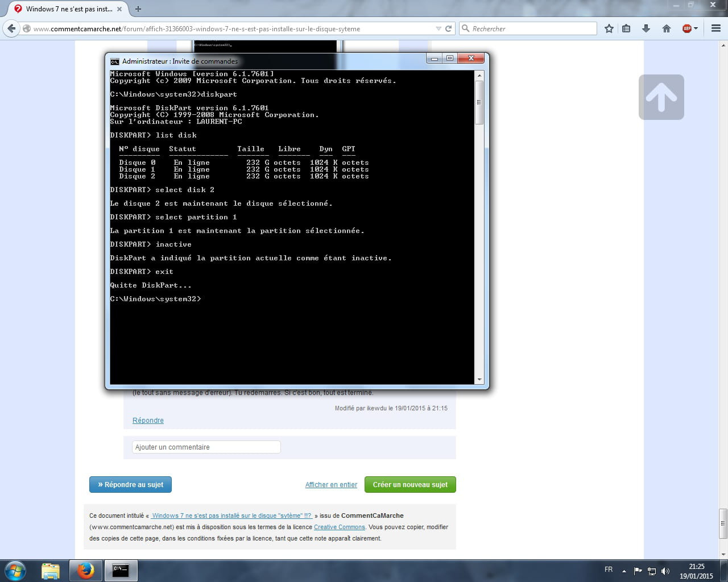Click 'Quitte DiskPart...' line
Viewport: 728px width, 582px height.
pos(151,285)
